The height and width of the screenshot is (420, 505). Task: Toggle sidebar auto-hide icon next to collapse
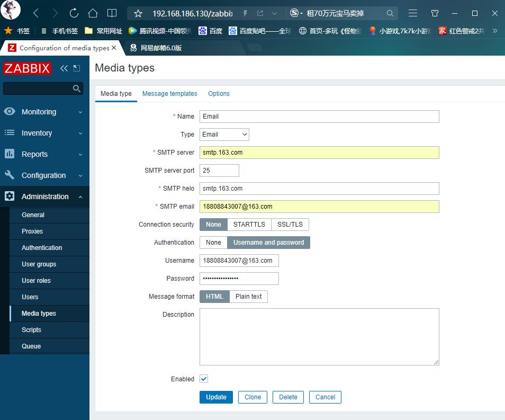click(x=77, y=68)
